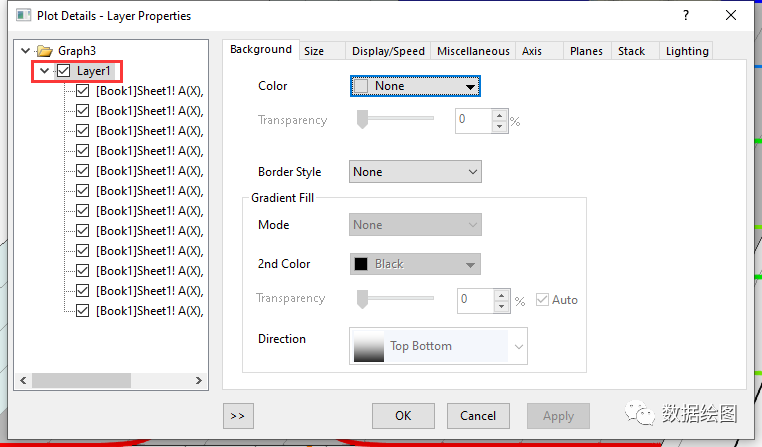
Task: Uncheck the fourth [Book1]Sheet1! A(X) plot checkbox
Action: pos(83,151)
